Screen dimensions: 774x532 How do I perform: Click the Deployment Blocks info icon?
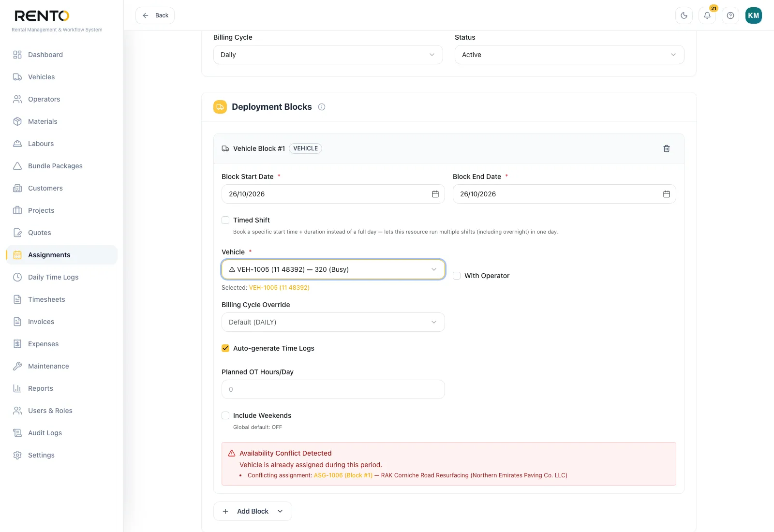click(x=322, y=107)
